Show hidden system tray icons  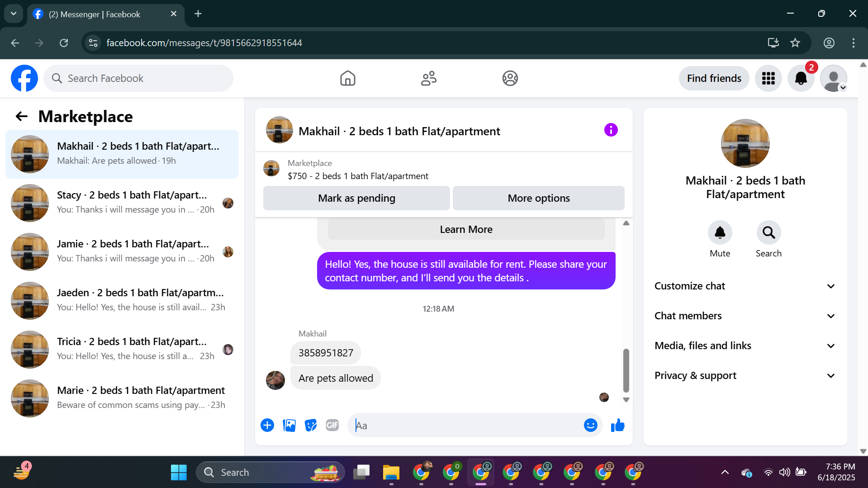click(x=725, y=473)
